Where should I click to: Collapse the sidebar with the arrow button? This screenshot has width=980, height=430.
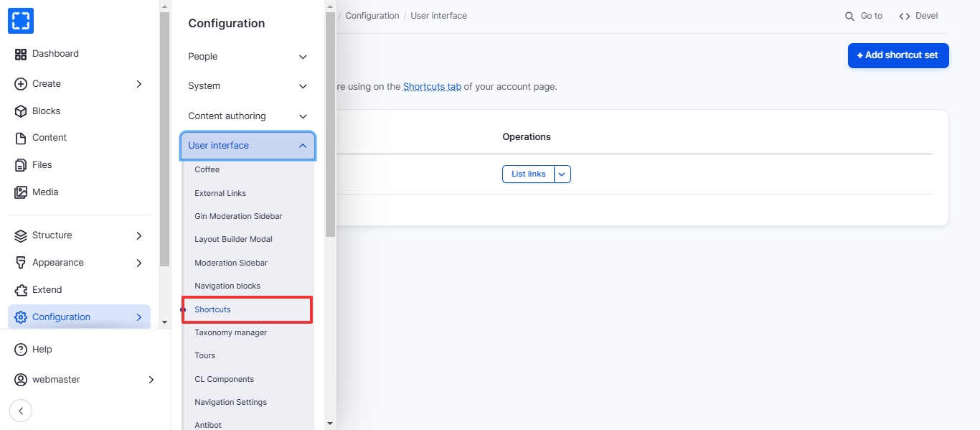21,411
